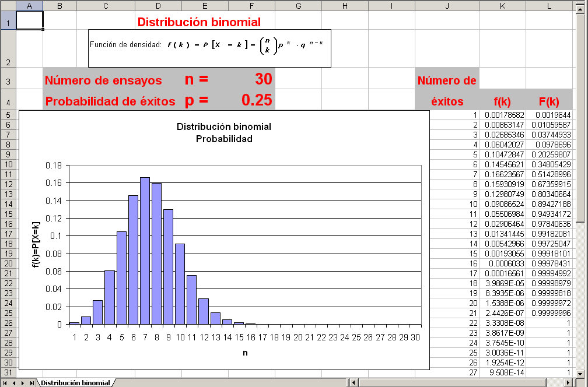Screen dimensions: 588x387
Task: Click the horizontal scrollbar left arrow
Action: tap(352, 383)
